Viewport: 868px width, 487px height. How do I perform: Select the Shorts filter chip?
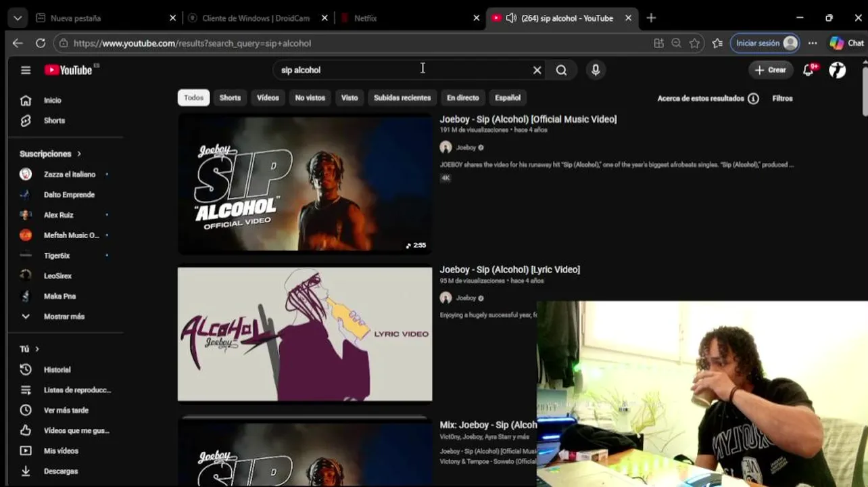coord(230,97)
